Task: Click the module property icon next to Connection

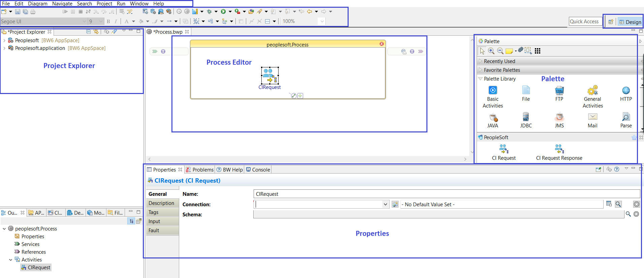Action: (x=395, y=205)
